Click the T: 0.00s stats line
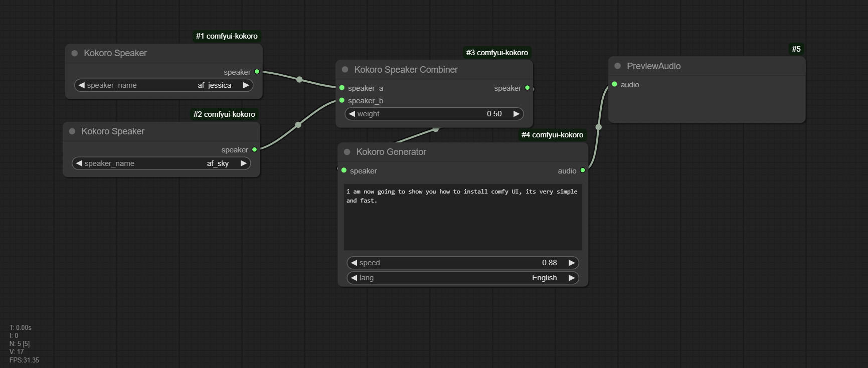Image resolution: width=868 pixels, height=368 pixels. (21, 328)
